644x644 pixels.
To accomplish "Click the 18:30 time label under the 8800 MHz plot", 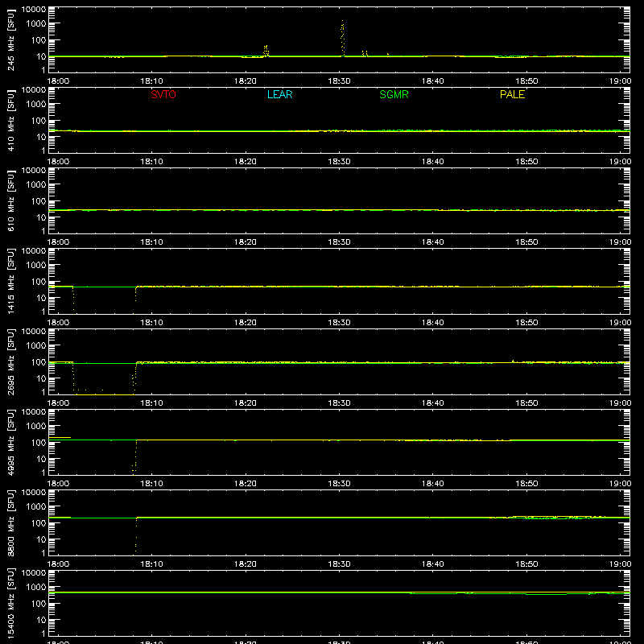I will pyautogui.click(x=339, y=564).
